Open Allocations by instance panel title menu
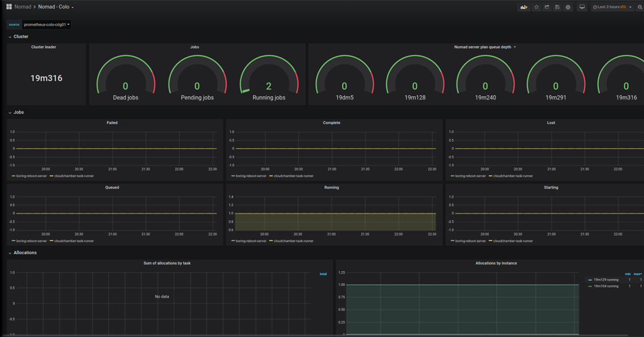 coord(496,263)
